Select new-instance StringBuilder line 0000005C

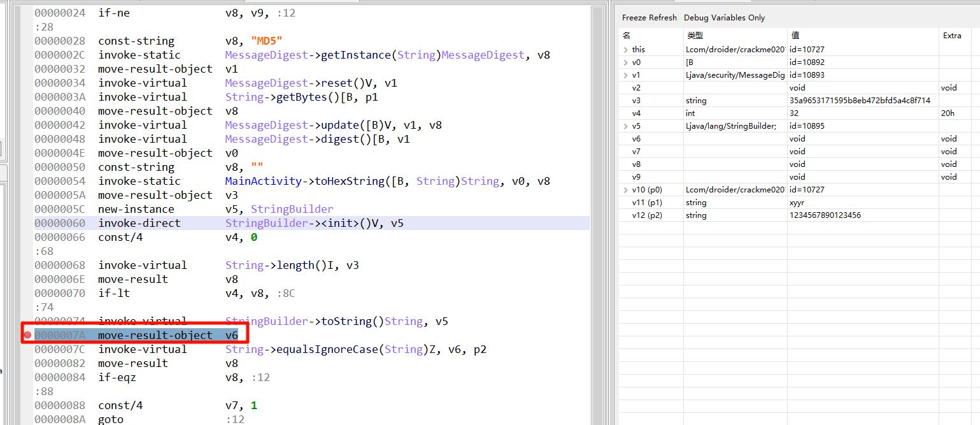click(x=312, y=209)
